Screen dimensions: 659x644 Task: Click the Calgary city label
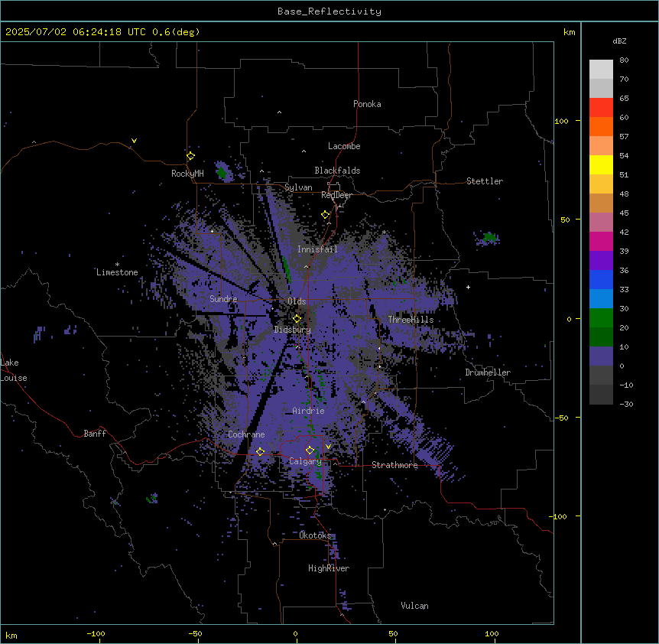(306, 461)
